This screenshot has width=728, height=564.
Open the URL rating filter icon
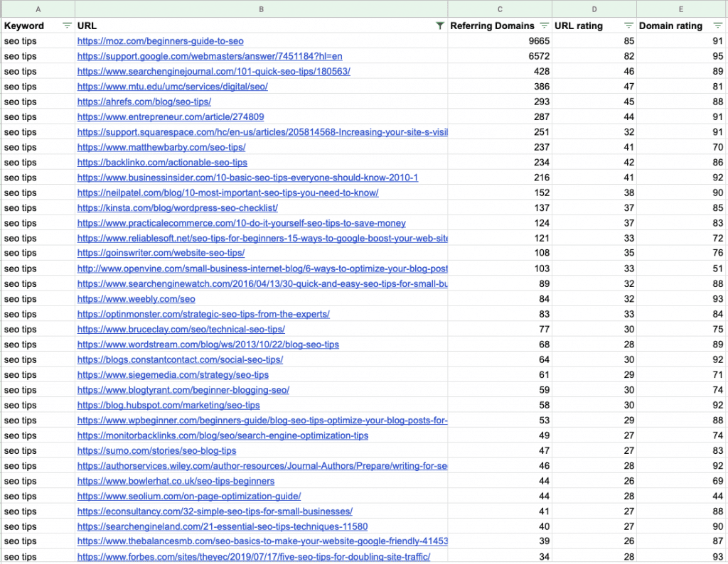(x=628, y=26)
